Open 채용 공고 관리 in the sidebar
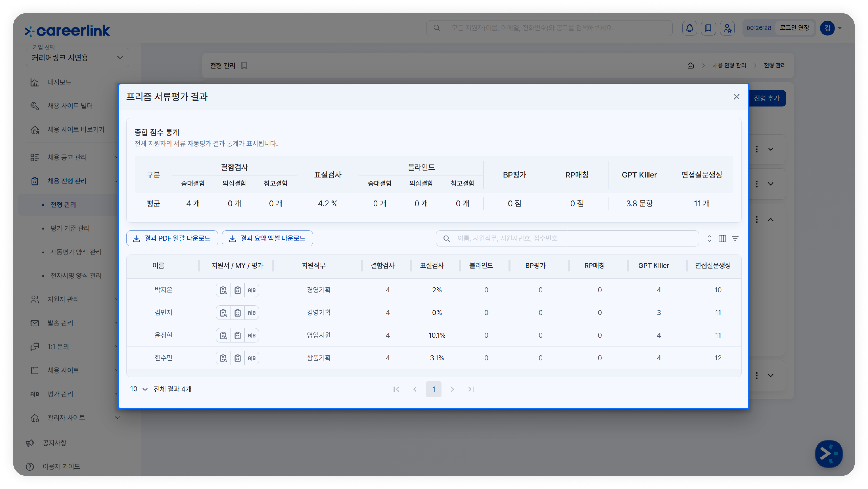 click(x=67, y=157)
